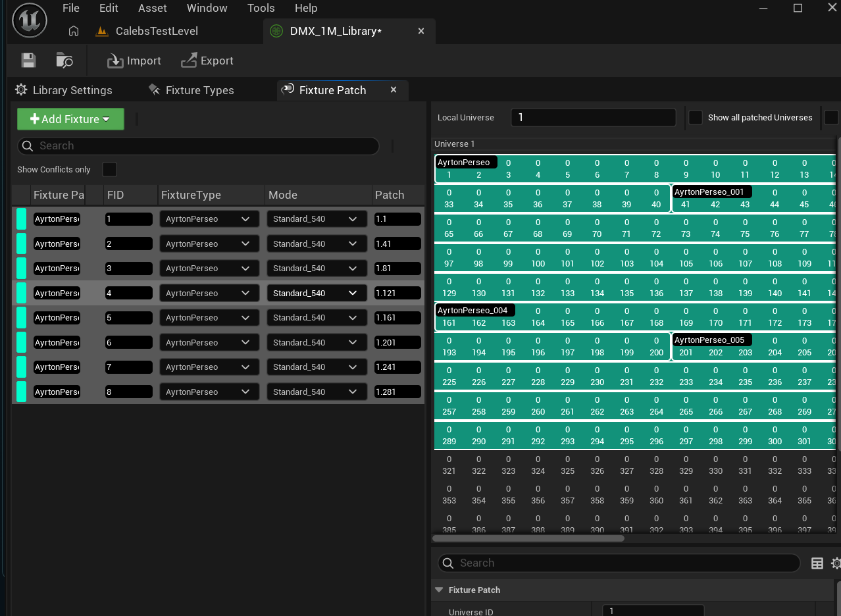
Task: Click the Library Settings gear icon
Action: 21,90
